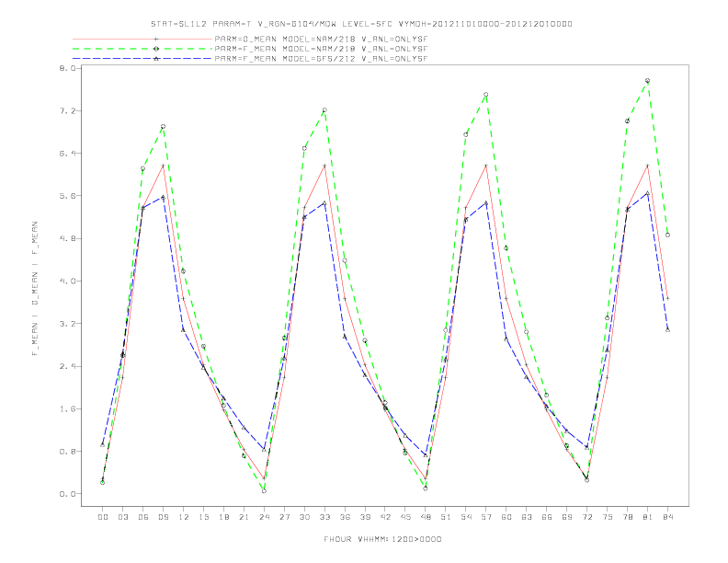
Task: Click the 7.2 y-axis tick label
Action: pyautogui.click(x=66, y=111)
